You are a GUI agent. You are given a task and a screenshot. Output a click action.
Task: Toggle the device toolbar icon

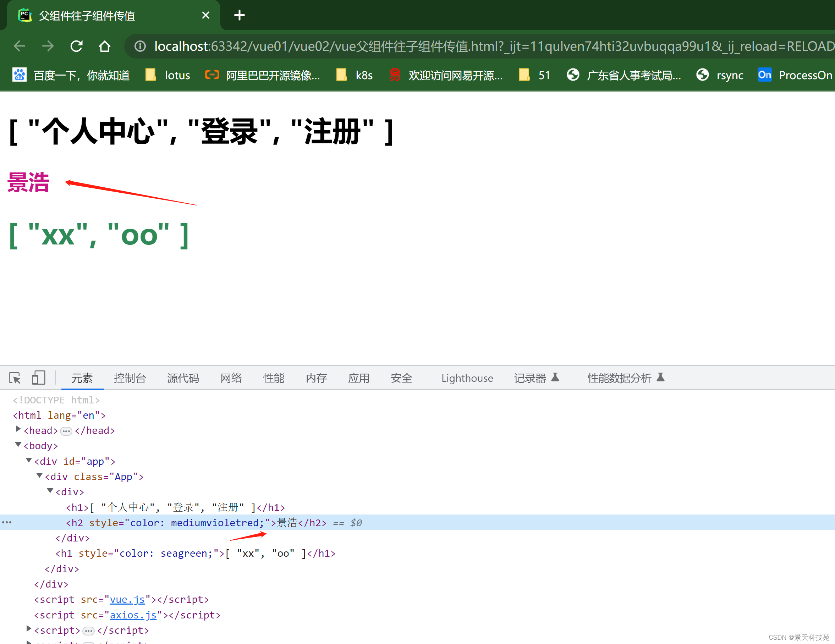[x=38, y=378]
